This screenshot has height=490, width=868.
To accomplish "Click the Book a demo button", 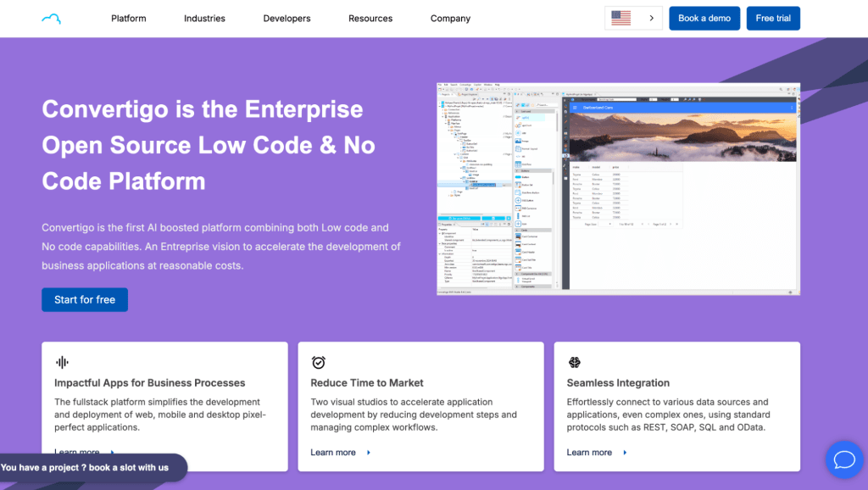I will pyautogui.click(x=704, y=19).
